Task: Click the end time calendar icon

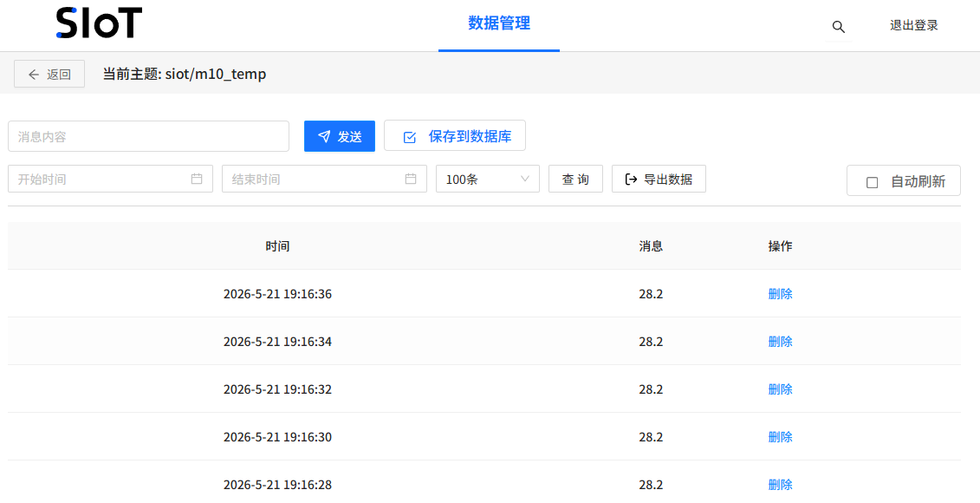Action: (x=411, y=179)
